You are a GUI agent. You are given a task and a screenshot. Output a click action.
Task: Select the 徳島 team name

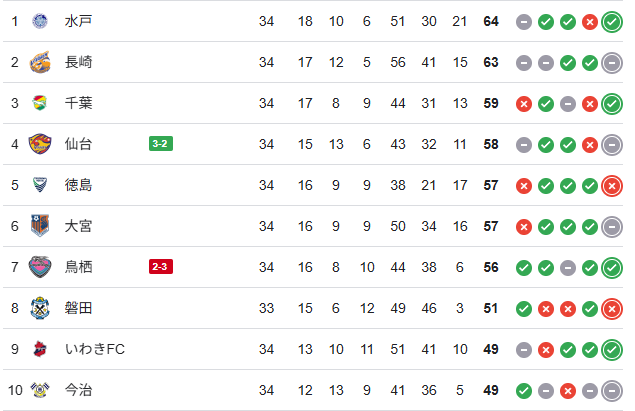pos(79,185)
